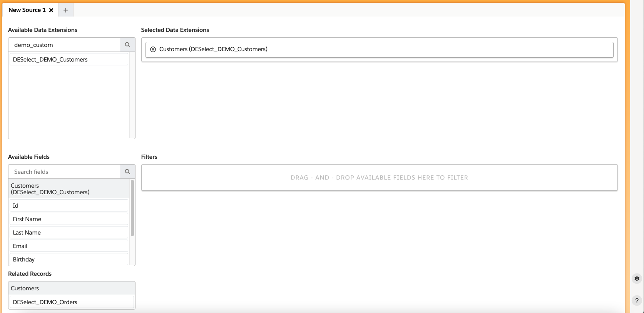
Task: Pick the Birthday field
Action: (69, 260)
